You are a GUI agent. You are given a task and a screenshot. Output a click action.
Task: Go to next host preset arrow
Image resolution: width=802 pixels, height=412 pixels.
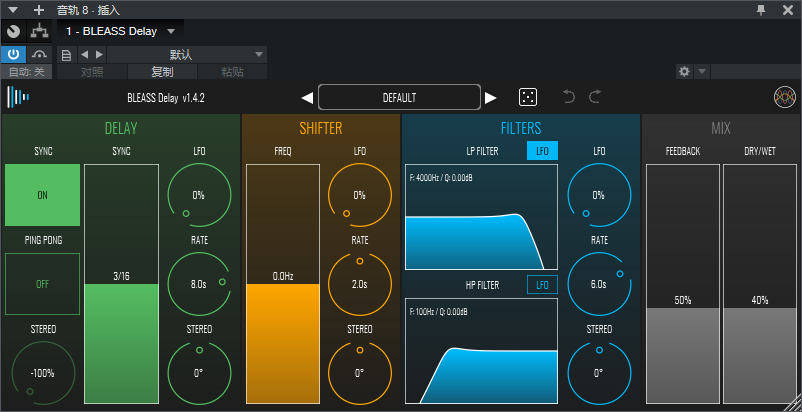point(99,55)
